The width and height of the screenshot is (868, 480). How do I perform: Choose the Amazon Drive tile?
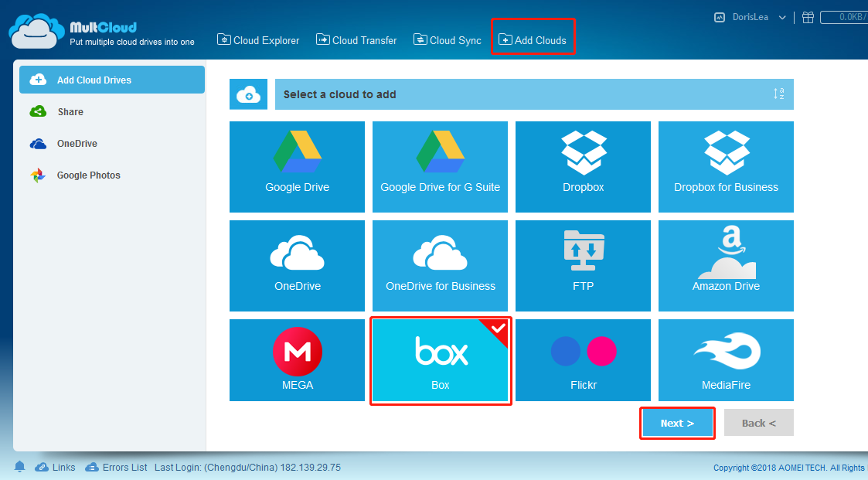click(x=726, y=266)
